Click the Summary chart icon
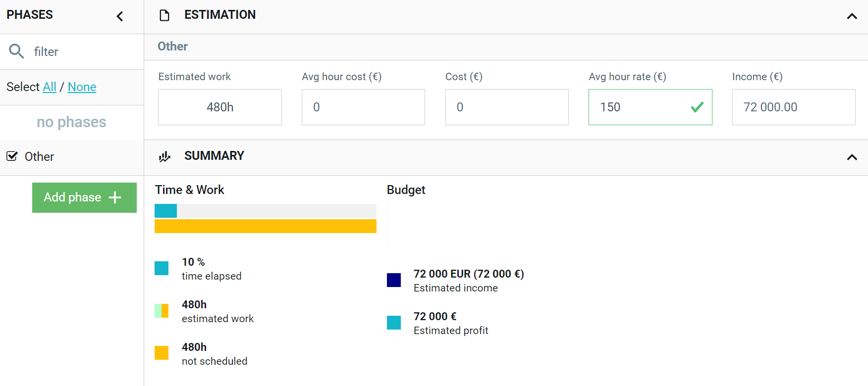This screenshot has width=868, height=386. (x=164, y=156)
